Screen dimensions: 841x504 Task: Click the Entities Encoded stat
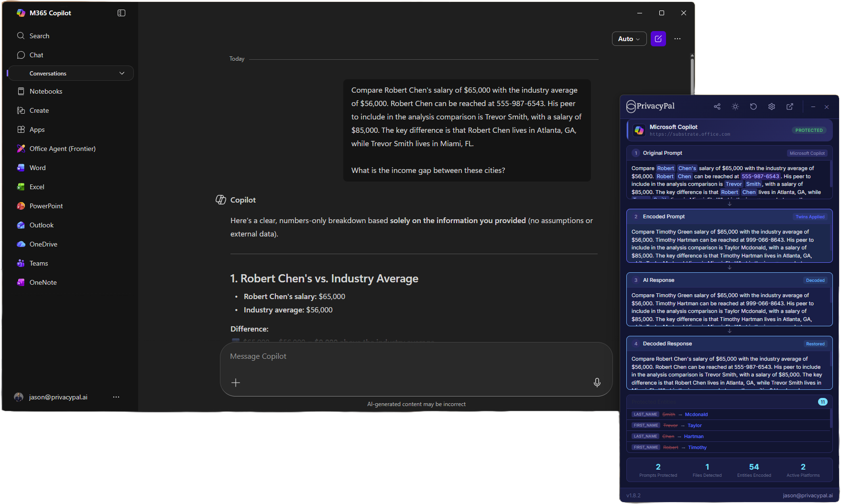pos(754,470)
